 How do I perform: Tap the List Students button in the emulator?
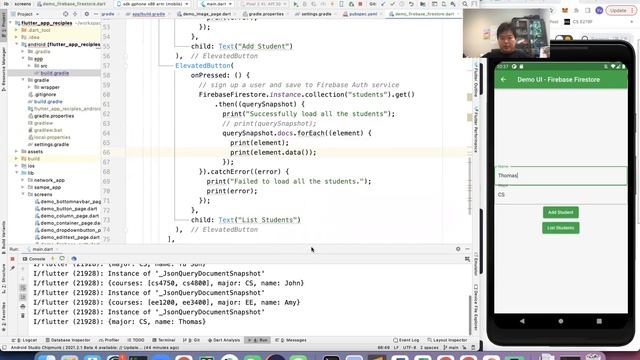(560, 228)
